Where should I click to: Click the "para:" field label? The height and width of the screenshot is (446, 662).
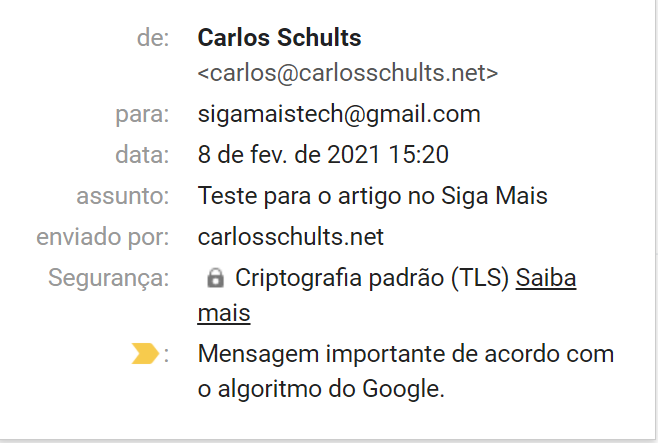pos(141,113)
